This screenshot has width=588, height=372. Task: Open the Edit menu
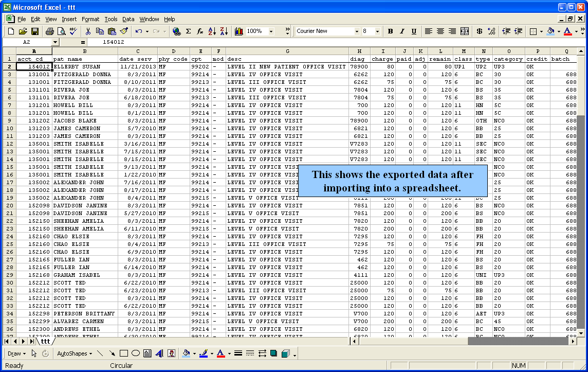pos(35,19)
